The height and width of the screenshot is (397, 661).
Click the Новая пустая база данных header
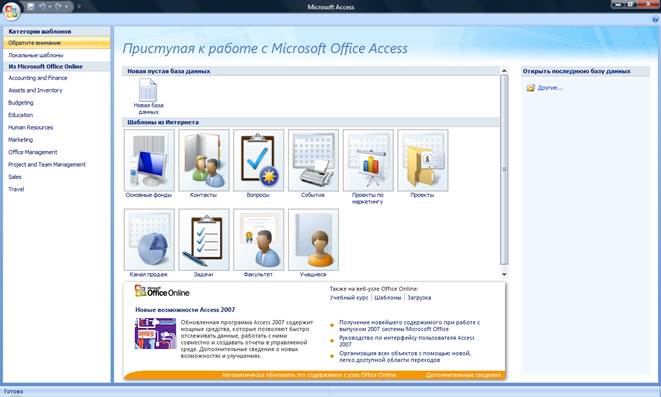click(169, 71)
